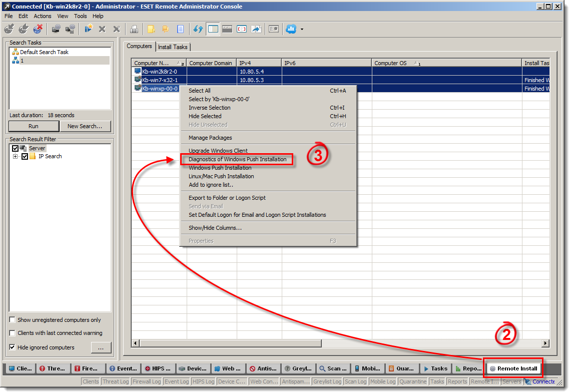
Task: Open the Threat log pane tab
Action: 53,368
